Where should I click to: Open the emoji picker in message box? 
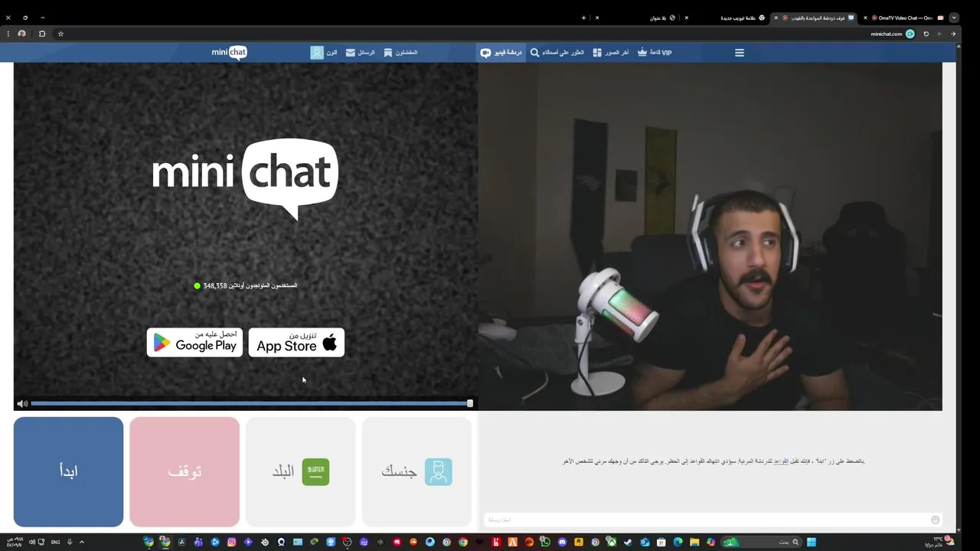tap(935, 520)
